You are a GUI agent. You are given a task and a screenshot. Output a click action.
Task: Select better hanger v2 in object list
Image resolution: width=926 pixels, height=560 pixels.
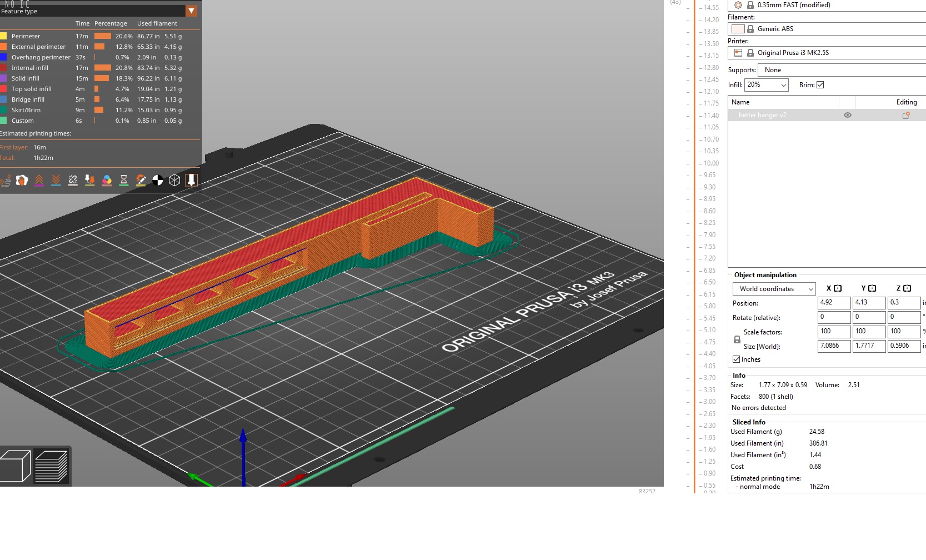click(x=762, y=116)
